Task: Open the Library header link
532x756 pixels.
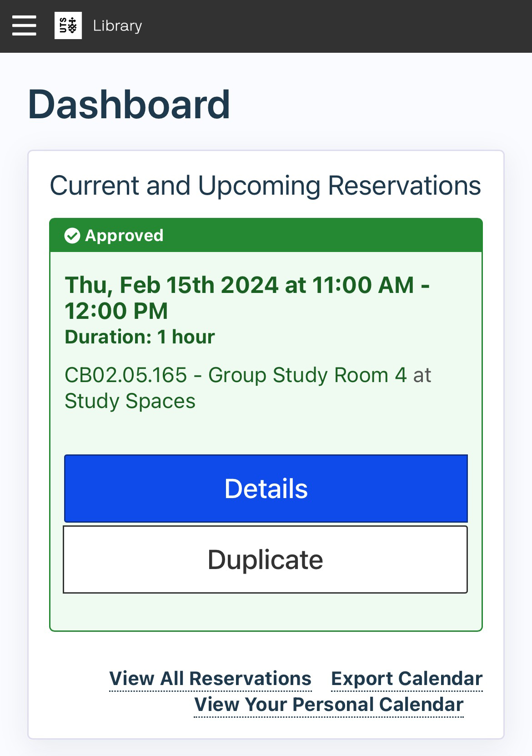Action: pos(117,25)
